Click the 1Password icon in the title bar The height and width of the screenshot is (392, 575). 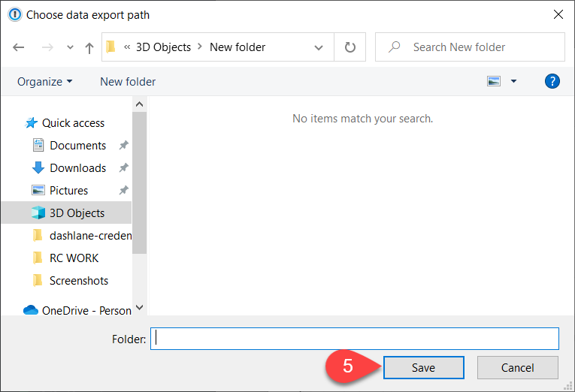[15, 15]
